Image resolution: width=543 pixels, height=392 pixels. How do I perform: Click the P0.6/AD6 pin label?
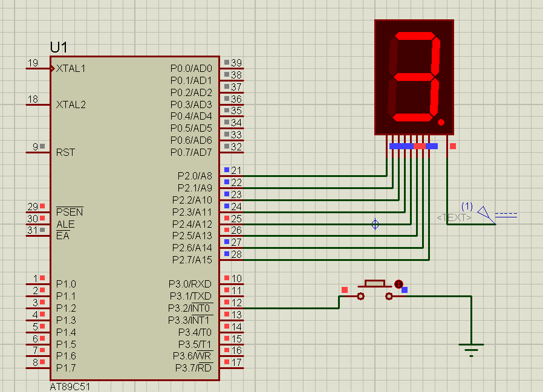[x=191, y=140]
